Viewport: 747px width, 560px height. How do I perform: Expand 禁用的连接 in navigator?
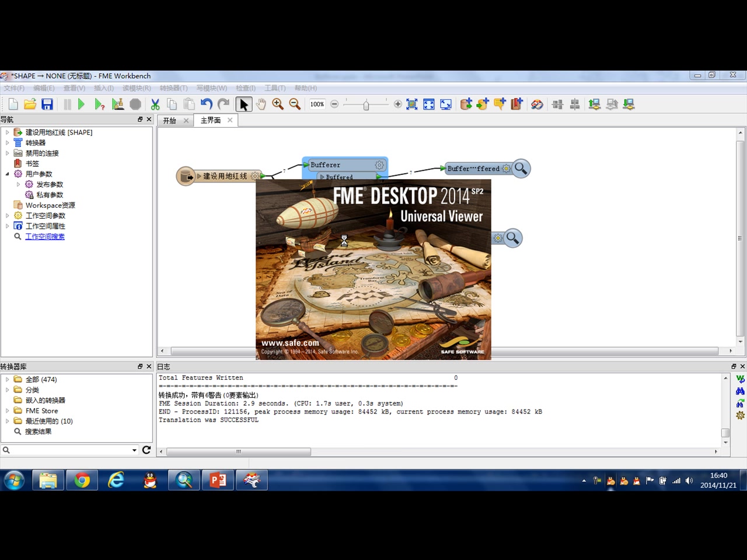coord(7,153)
